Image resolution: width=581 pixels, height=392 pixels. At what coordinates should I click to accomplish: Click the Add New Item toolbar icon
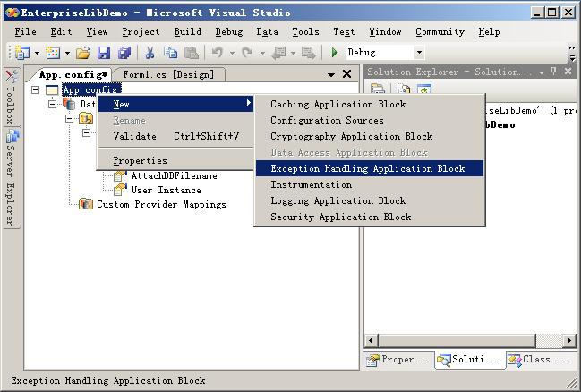tap(53, 53)
